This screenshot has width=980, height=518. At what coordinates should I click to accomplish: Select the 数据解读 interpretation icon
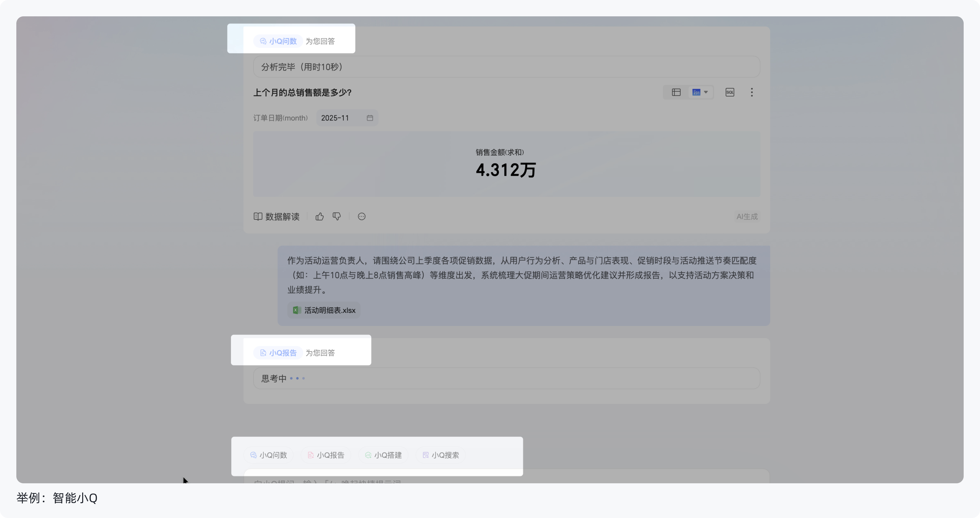pyautogui.click(x=258, y=216)
